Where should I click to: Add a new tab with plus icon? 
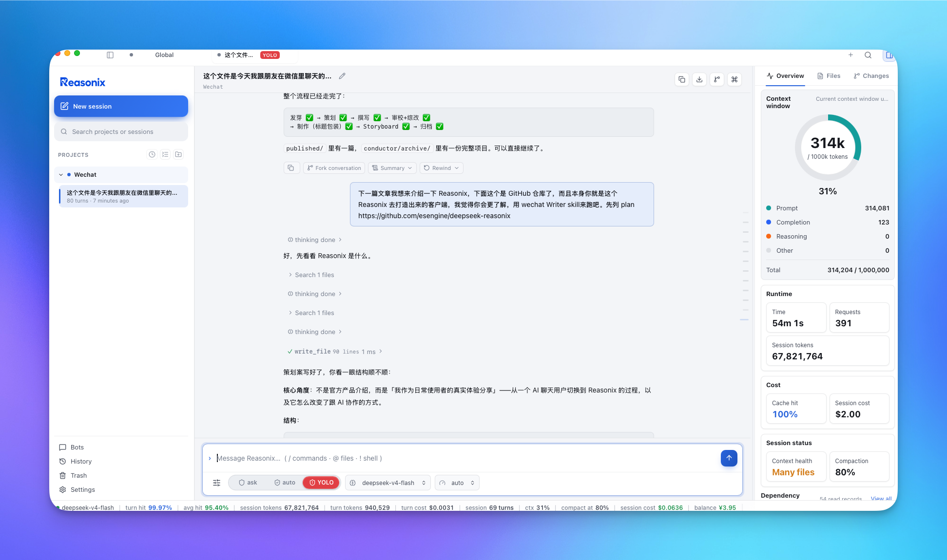pos(850,55)
